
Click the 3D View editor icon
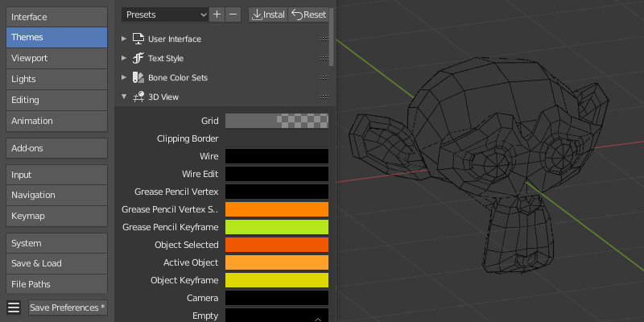[138, 97]
